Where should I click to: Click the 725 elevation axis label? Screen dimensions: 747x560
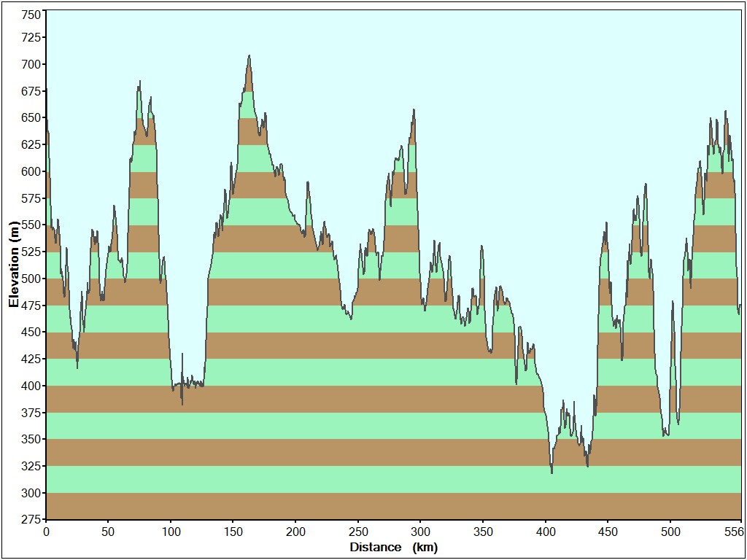click(31, 37)
